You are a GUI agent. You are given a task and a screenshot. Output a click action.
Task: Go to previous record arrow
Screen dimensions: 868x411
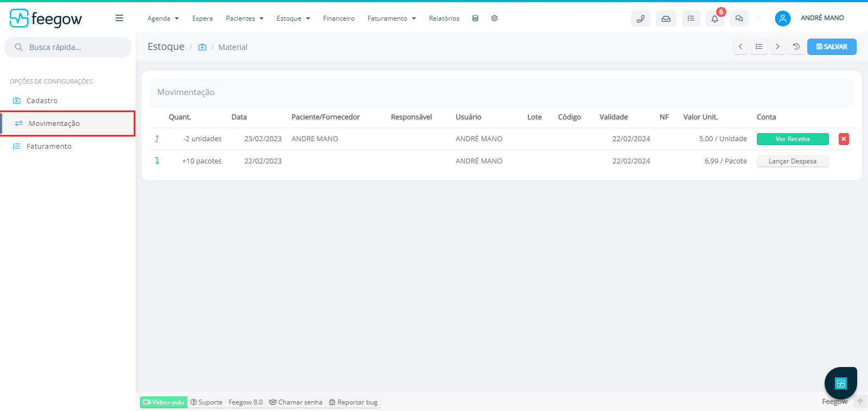tap(741, 47)
